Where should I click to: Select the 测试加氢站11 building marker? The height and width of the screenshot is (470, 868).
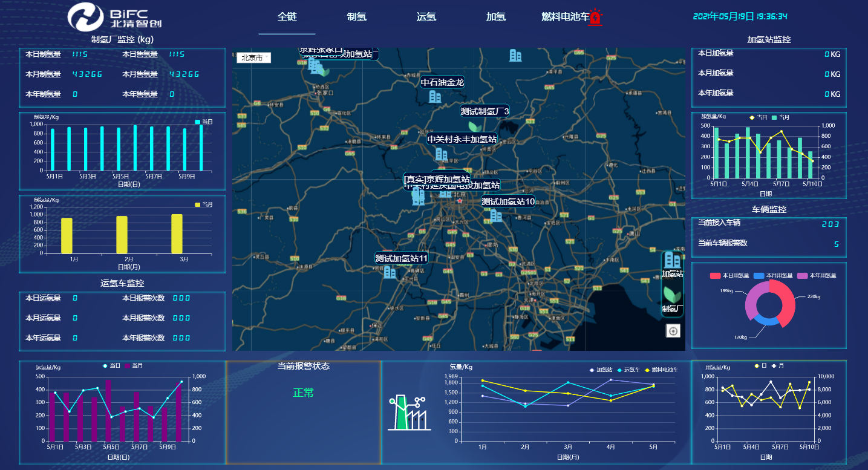point(390,272)
